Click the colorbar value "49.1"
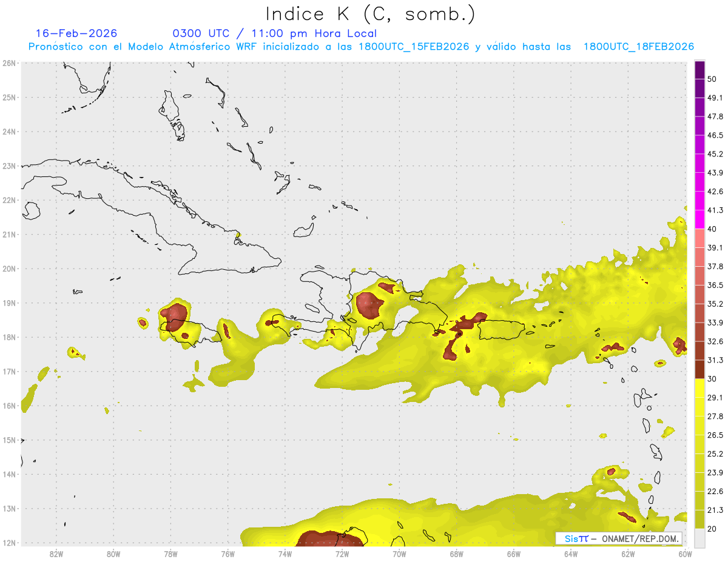 point(715,98)
